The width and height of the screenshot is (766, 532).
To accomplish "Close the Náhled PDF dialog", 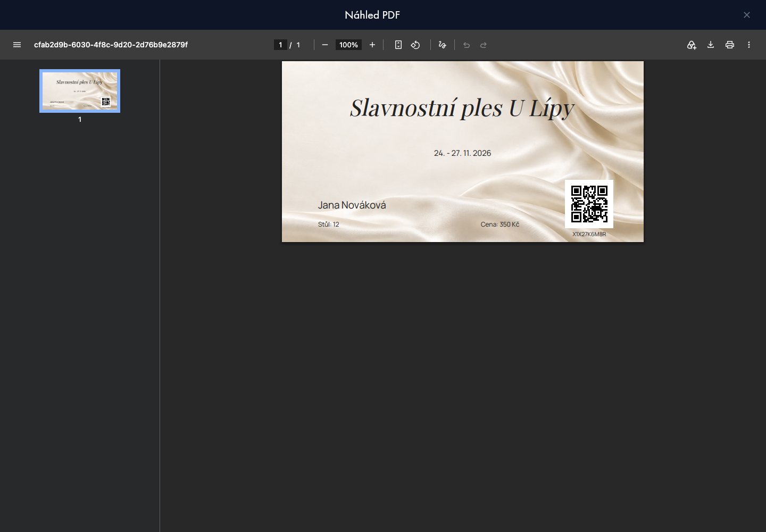I will [747, 15].
